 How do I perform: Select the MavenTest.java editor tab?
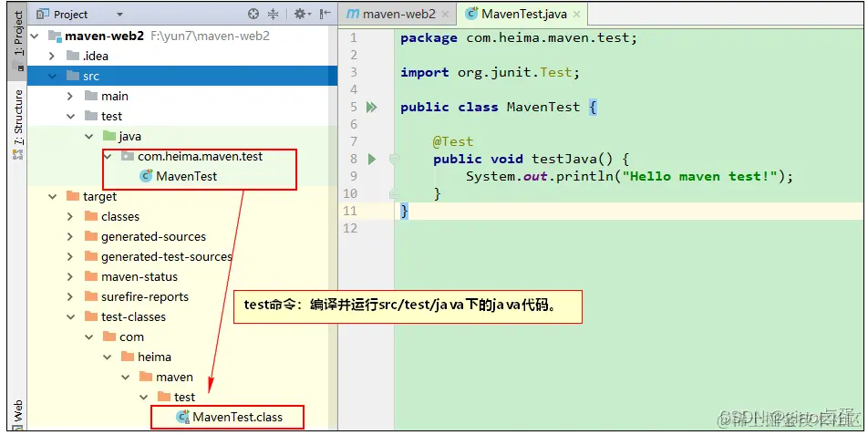click(523, 15)
